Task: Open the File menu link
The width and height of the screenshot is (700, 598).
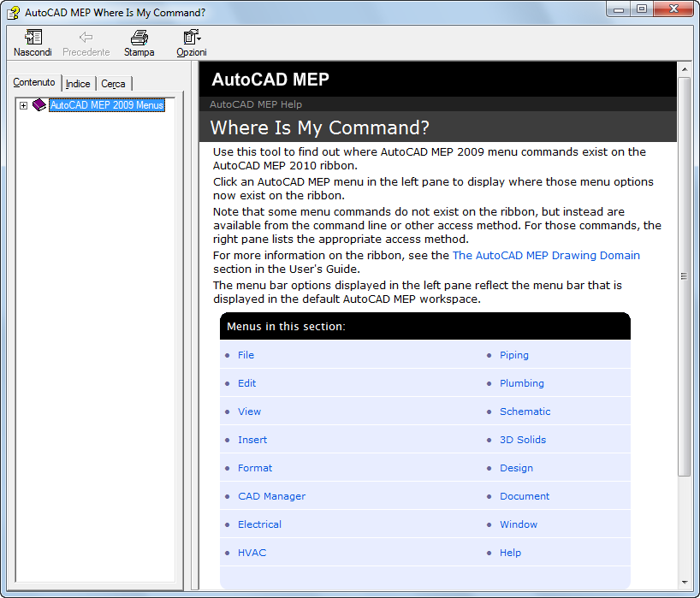Action: pyautogui.click(x=246, y=355)
